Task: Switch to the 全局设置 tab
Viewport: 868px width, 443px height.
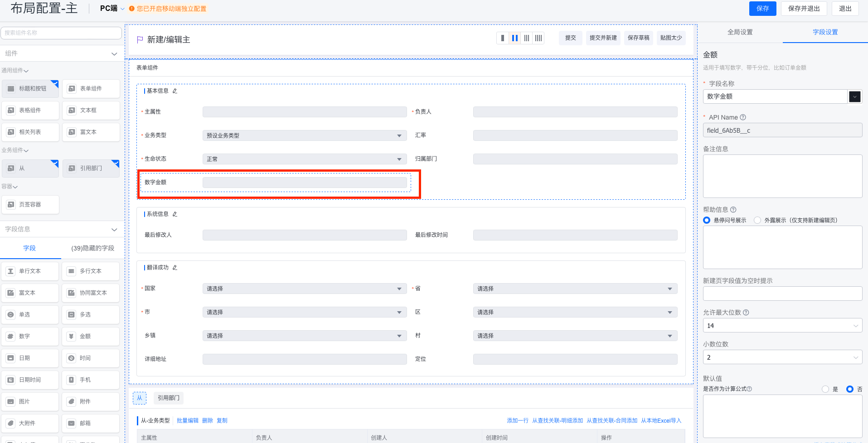Action: click(x=740, y=32)
